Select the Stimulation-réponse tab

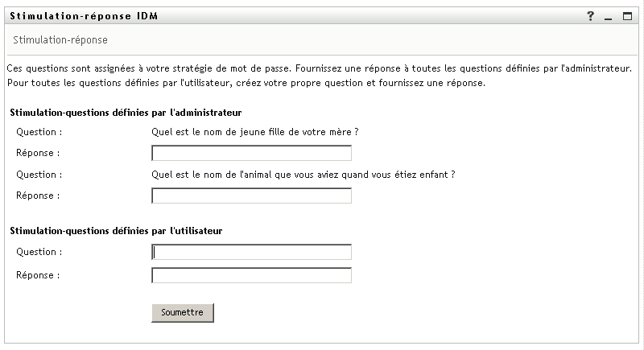click(x=60, y=39)
